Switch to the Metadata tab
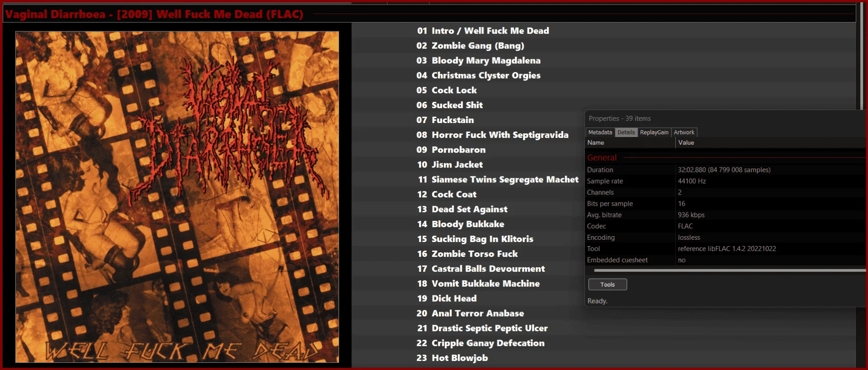The image size is (868, 370). [x=600, y=133]
